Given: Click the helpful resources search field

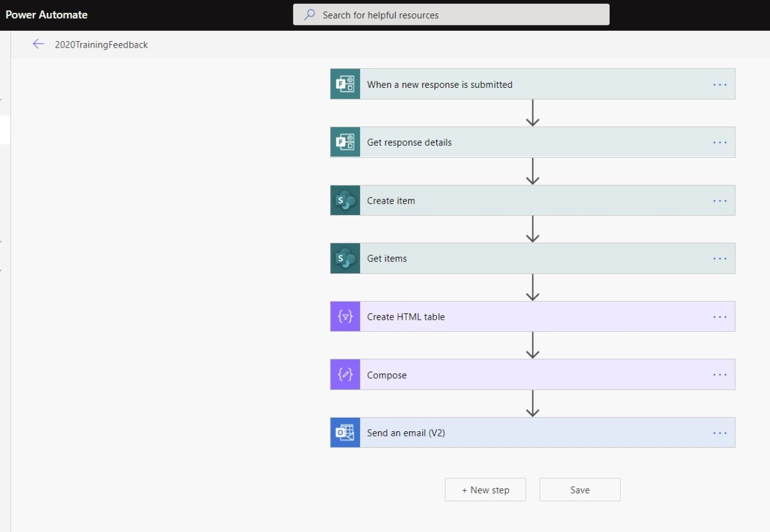Looking at the screenshot, I should 451,14.
